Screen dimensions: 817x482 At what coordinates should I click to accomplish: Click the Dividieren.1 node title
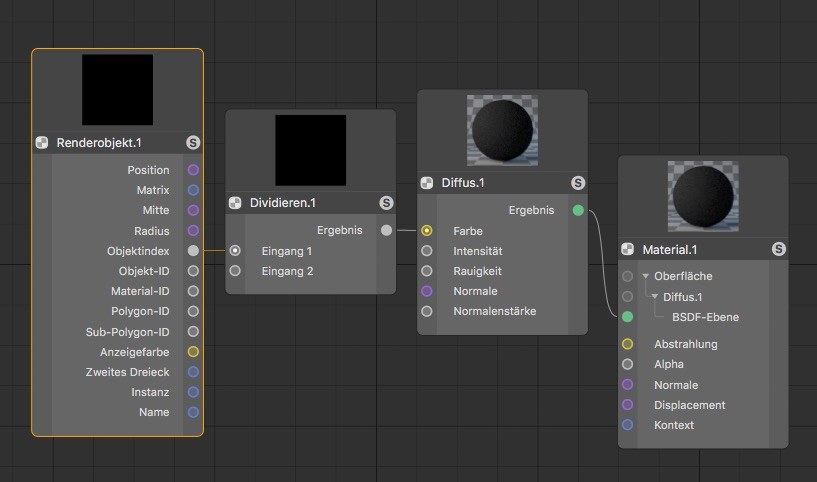click(x=283, y=203)
